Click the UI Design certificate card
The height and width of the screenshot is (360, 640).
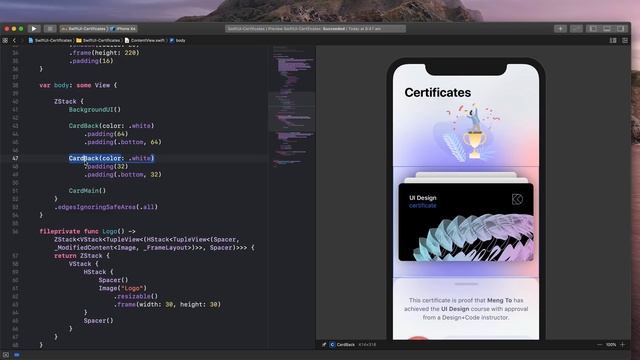tap(466, 222)
